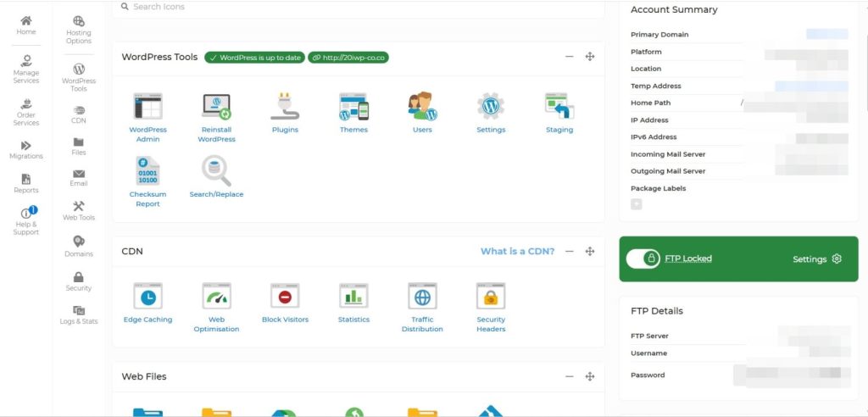The image size is (868, 417).
Task: Collapse the Web Files panel
Action: 569,376
